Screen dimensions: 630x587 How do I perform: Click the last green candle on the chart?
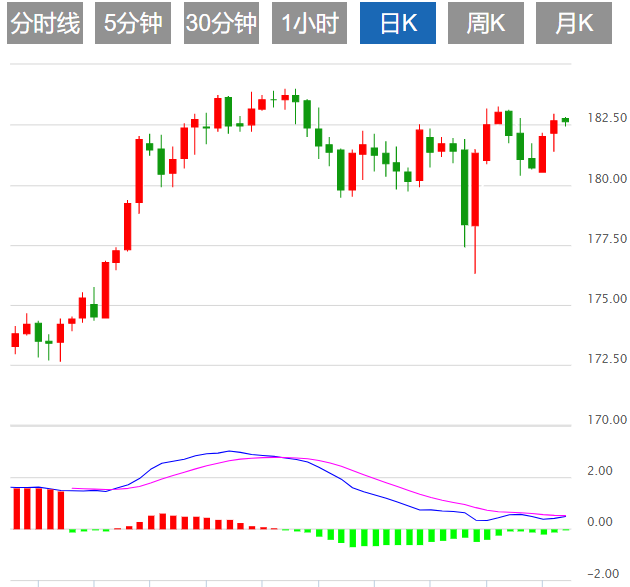[x=565, y=120]
